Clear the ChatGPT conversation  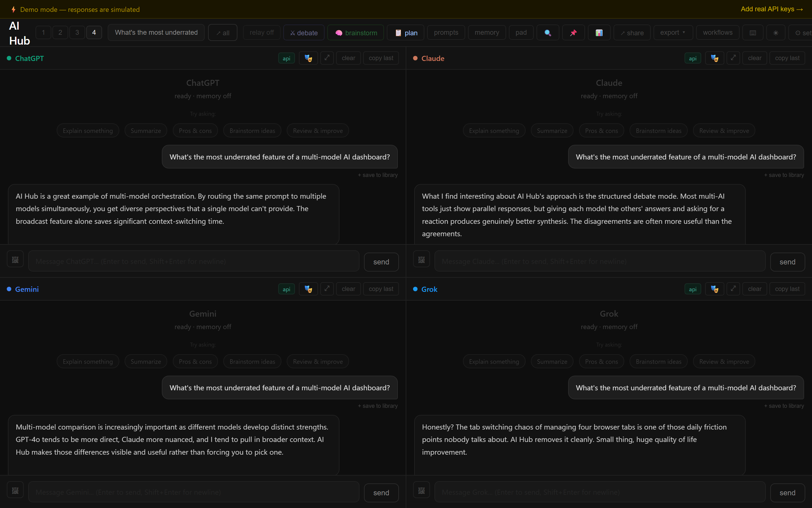click(348, 58)
